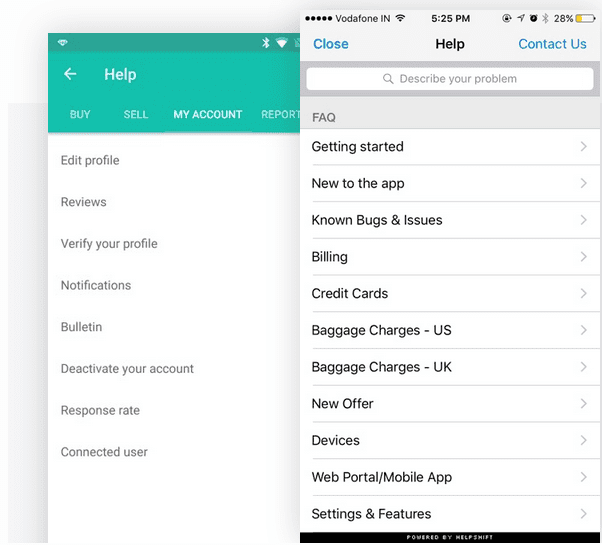This screenshot has width=602, height=545.
Task: Tap the iOS Wi-Fi signal icon
Action: click(400, 18)
